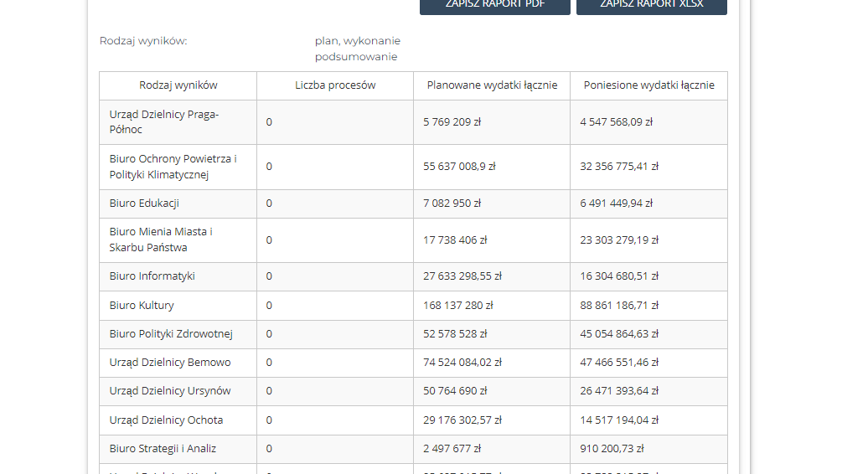The width and height of the screenshot is (868, 474).
Task: Select Biuro Ochrony Powietrza i Polityki Klimatycznej cell
Action: click(173, 167)
